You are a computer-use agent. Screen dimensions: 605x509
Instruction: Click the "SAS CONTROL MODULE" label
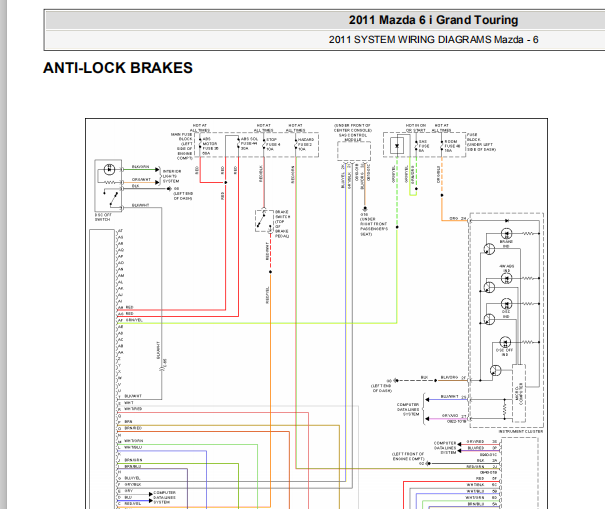[353, 137]
